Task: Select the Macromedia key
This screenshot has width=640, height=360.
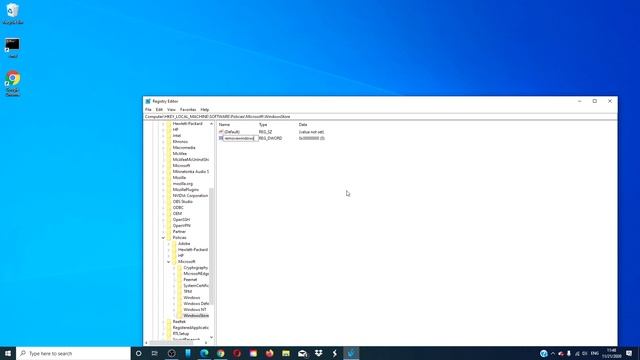Action: click(184, 148)
